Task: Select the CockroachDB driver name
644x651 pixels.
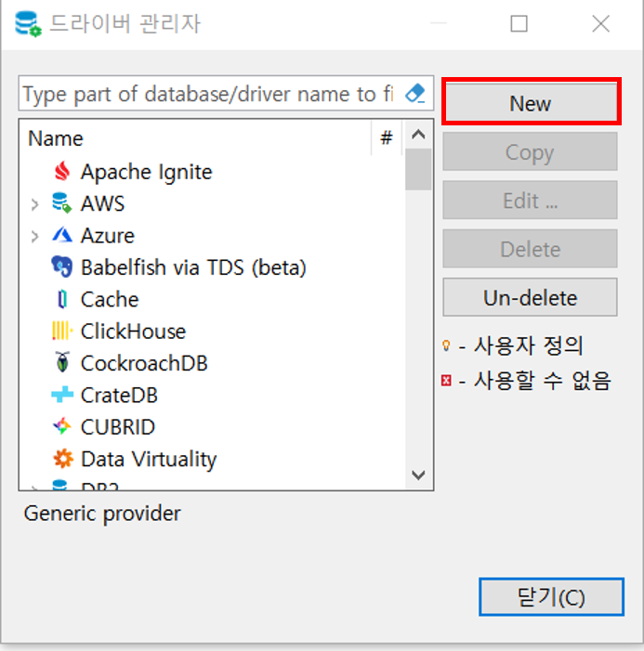Action: [144, 363]
